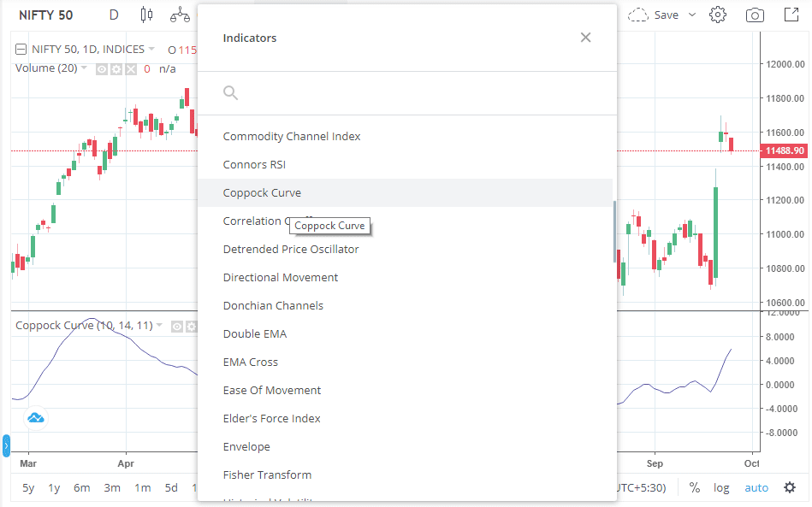The height and width of the screenshot is (507, 812).
Task: Open Volume indicator settings gear
Action: pos(116,69)
